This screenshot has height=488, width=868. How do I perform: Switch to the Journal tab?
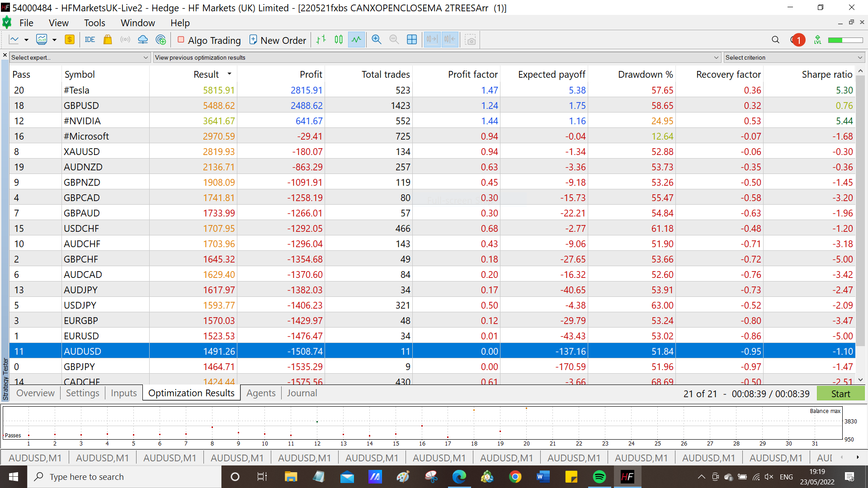[302, 393]
